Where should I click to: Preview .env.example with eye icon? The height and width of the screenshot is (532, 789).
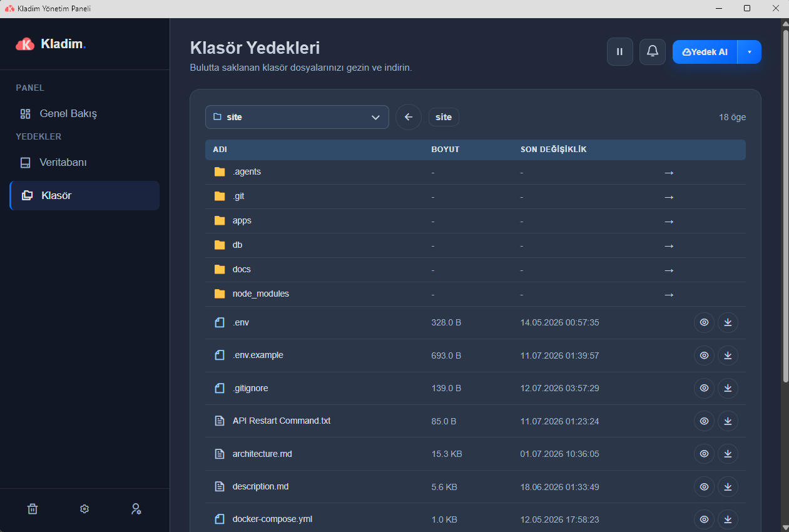[705, 356]
